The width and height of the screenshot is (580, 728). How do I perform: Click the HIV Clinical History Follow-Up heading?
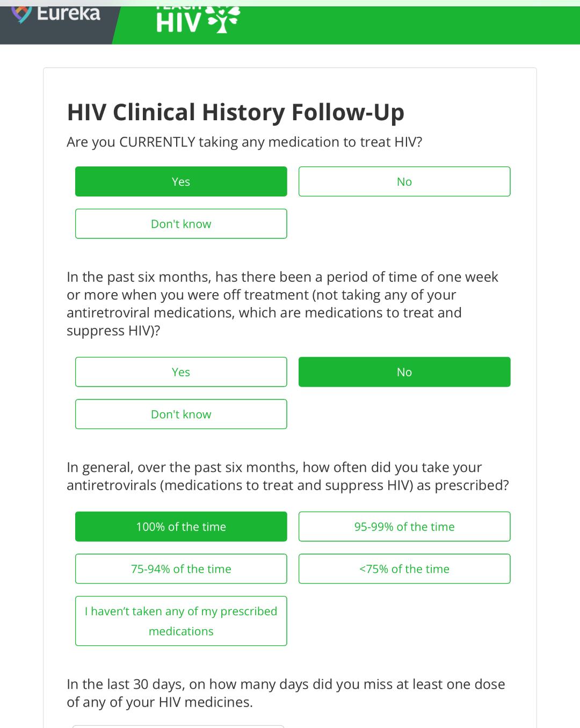tap(235, 112)
